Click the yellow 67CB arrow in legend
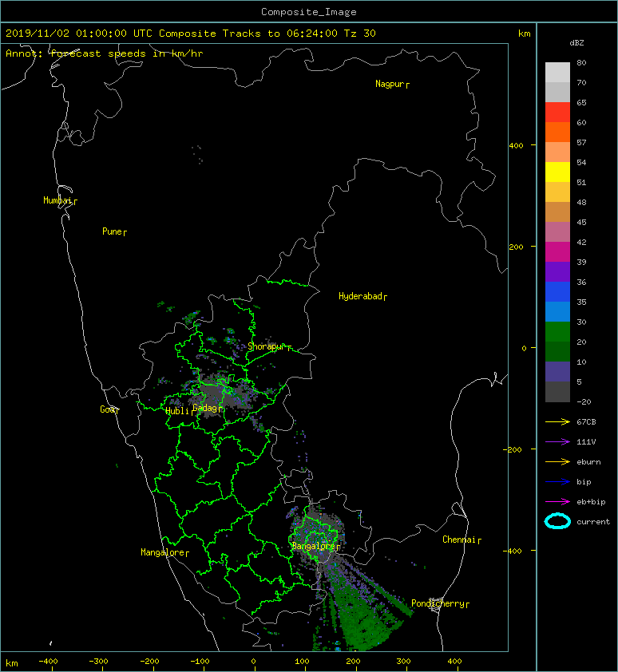 pos(557,422)
